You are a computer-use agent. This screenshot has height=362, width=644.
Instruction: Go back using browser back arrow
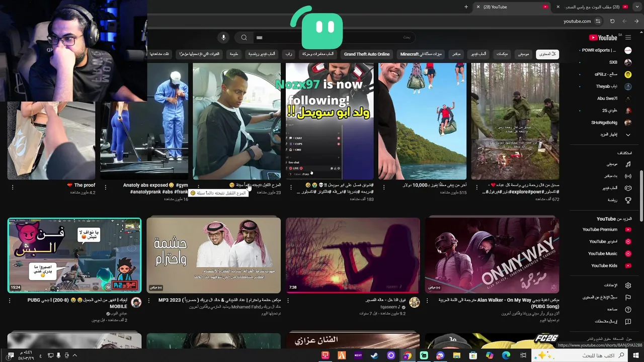(x=636, y=21)
